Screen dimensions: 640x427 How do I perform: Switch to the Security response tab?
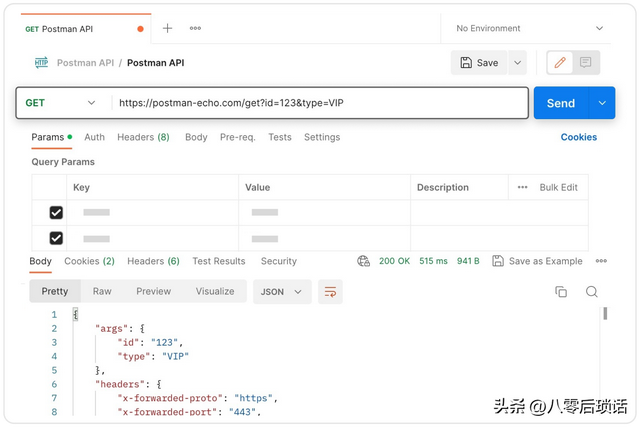[x=279, y=261]
